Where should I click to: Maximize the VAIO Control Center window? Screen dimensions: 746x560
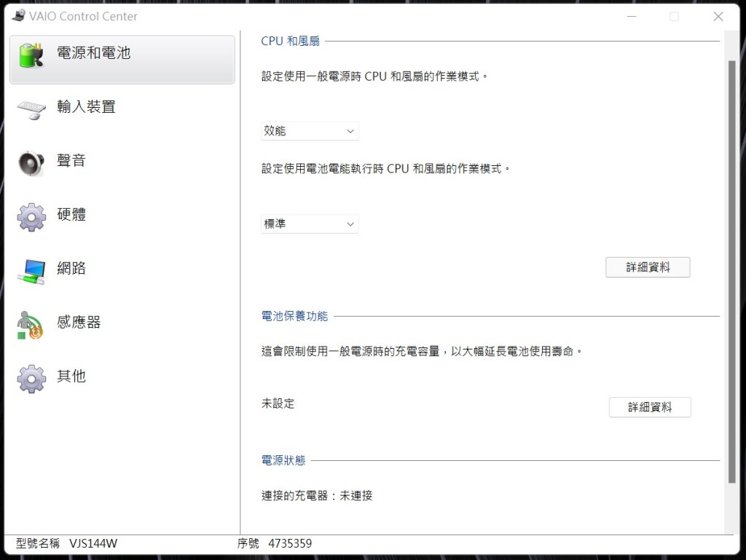(674, 16)
